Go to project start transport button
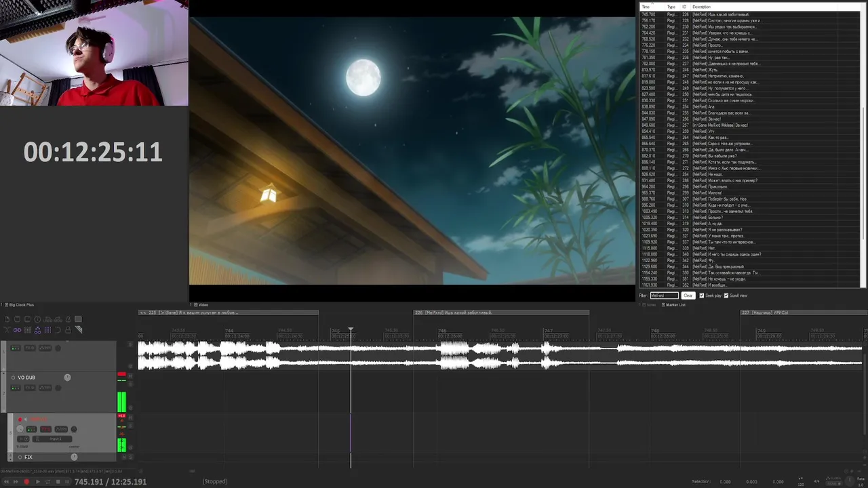The height and width of the screenshot is (488, 868). [6, 482]
